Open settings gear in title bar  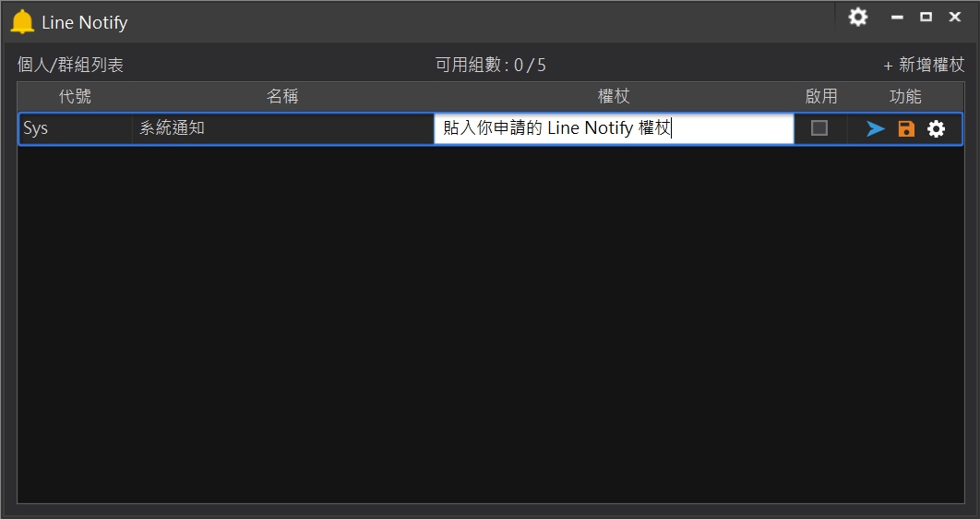point(857,17)
